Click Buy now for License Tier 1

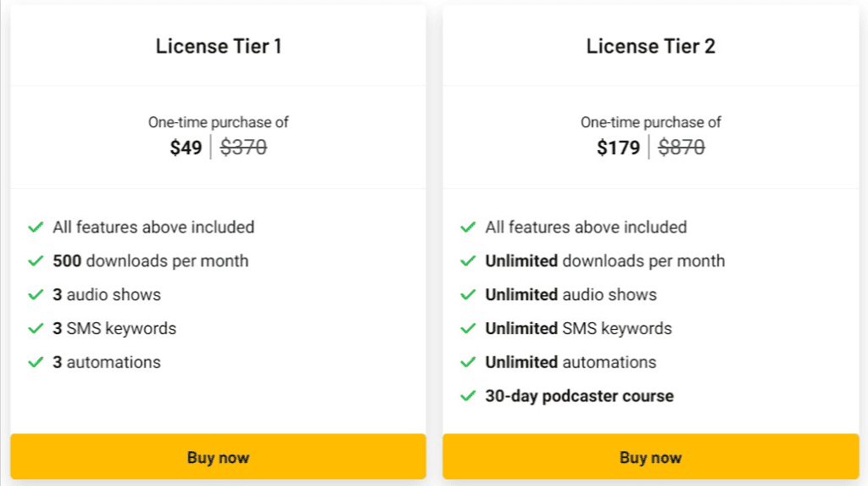coord(218,457)
